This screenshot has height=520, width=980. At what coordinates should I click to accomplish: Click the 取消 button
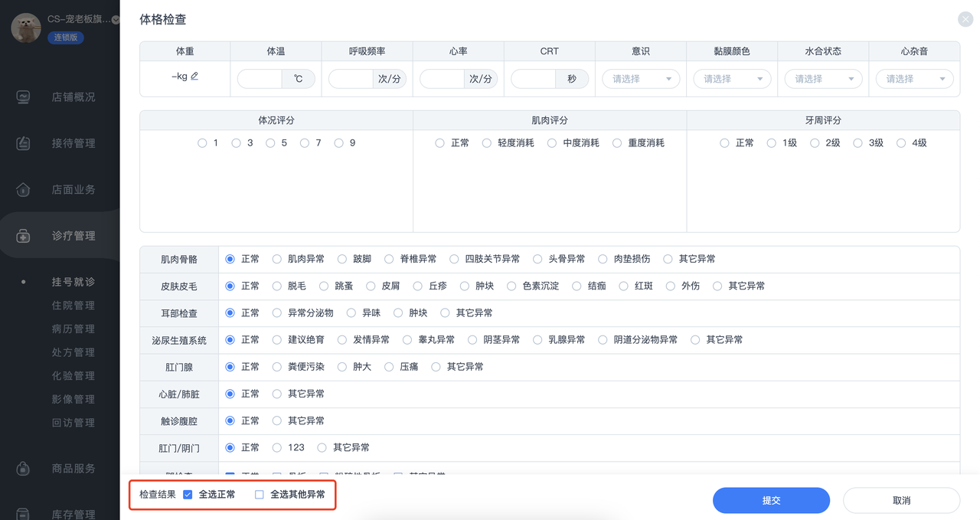click(x=901, y=500)
